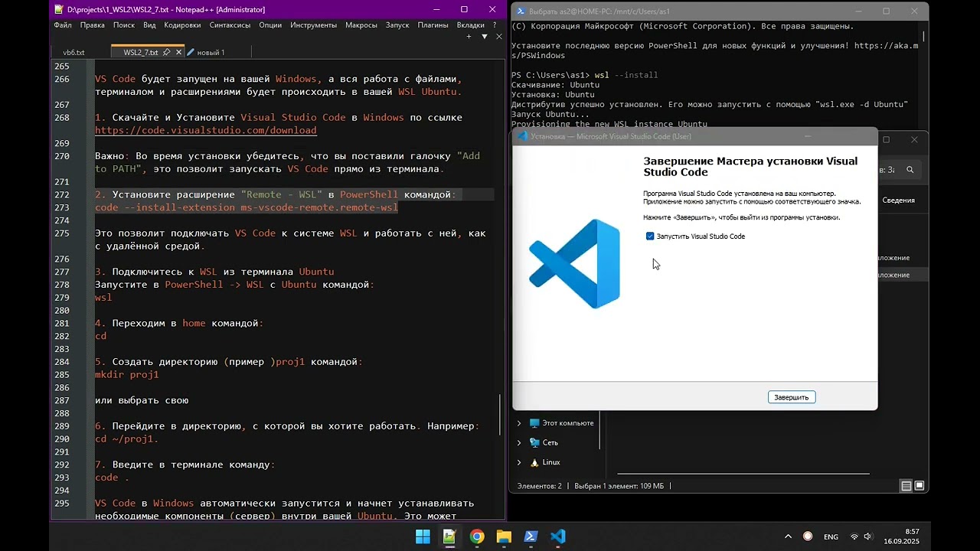Open File Explorer from the taskbar

pyautogui.click(x=504, y=536)
